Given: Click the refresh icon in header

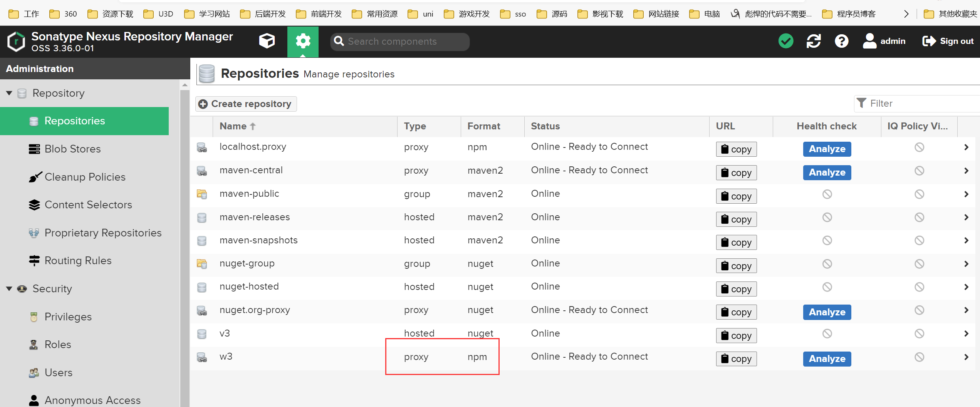Looking at the screenshot, I should [814, 41].
